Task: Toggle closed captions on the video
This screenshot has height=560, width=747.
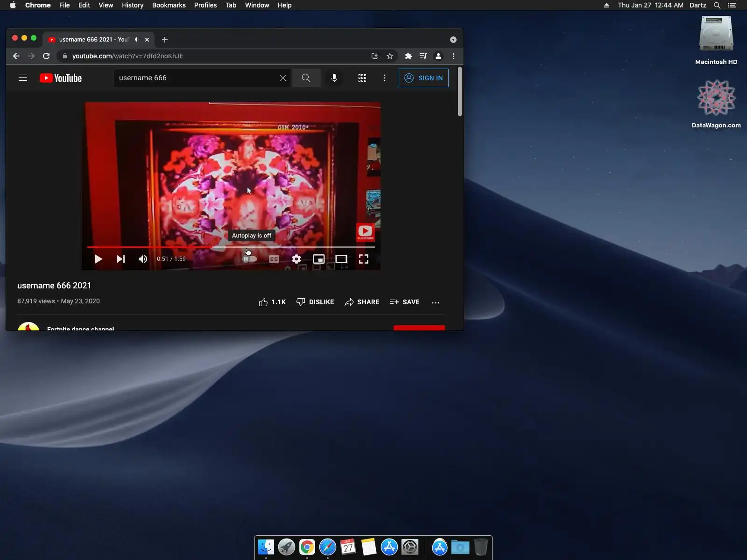Action: click(274, 259)
